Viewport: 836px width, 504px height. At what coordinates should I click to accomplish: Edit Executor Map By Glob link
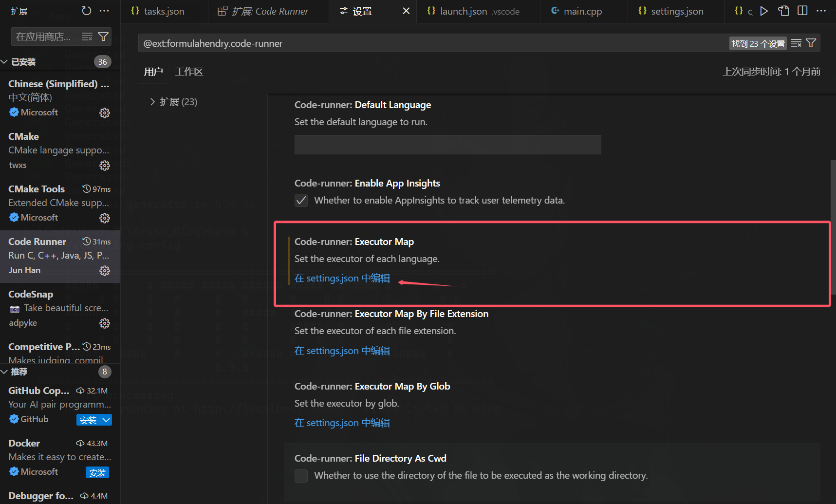(x=342, y=423)
